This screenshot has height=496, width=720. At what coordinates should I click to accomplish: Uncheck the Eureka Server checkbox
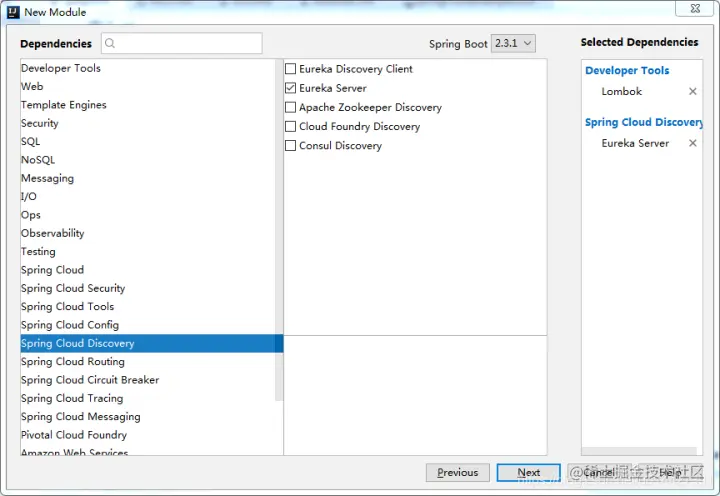tap(290, 88)
